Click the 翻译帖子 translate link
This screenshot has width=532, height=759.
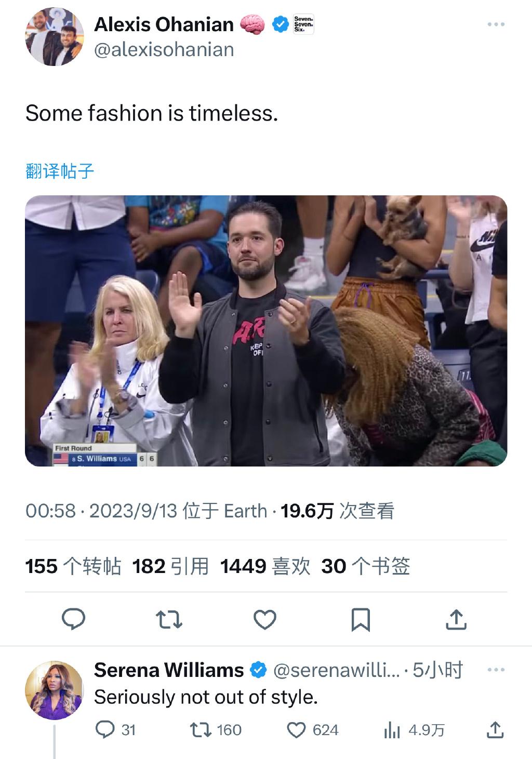(x=60, y=171)
